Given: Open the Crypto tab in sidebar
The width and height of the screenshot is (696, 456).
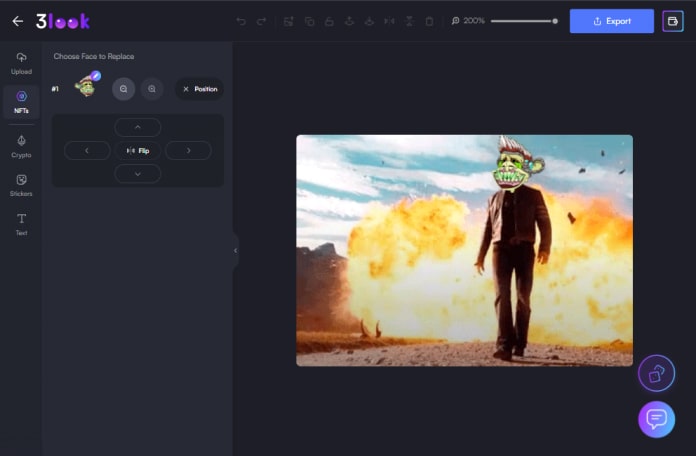Looking at the screenshot, I should [x=21, y=146].
